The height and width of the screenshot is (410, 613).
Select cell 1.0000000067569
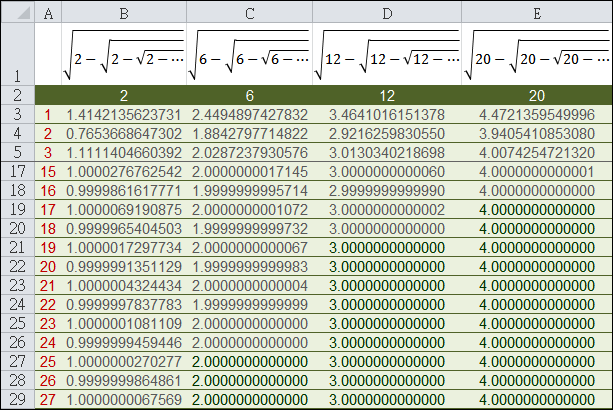pos(124,399)
